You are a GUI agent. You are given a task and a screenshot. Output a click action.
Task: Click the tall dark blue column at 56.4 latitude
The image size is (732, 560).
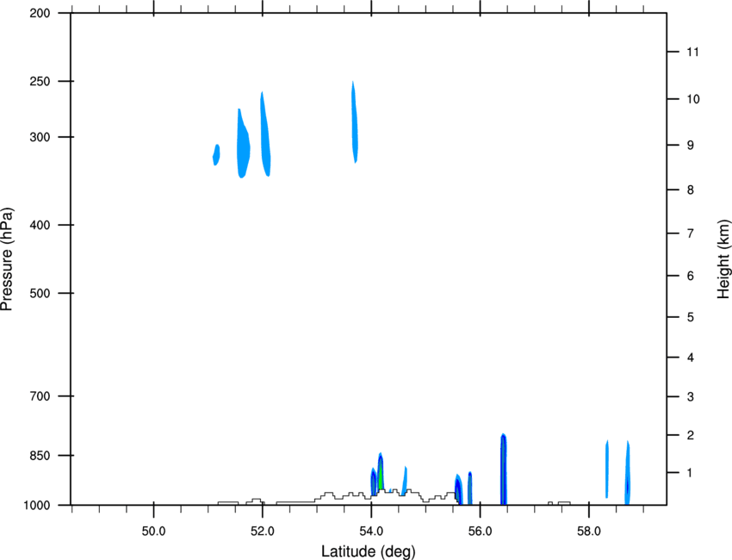[503, 470]
